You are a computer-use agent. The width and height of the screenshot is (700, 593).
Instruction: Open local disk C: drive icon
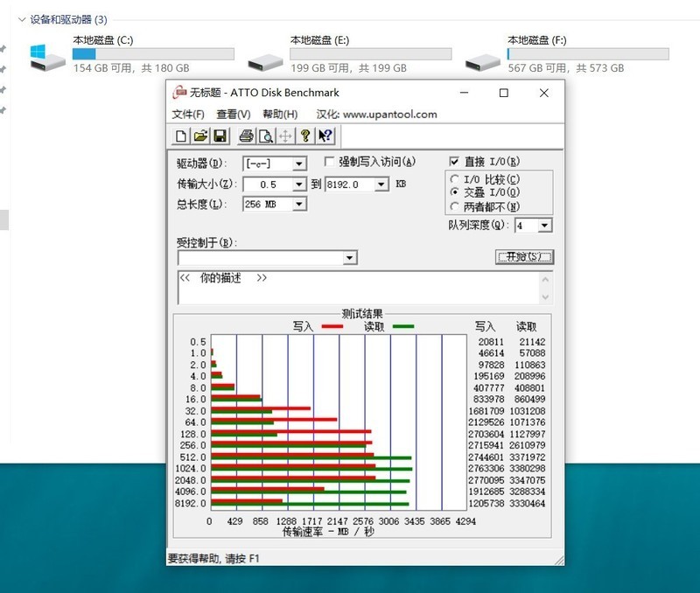click(x=47, y=58)
